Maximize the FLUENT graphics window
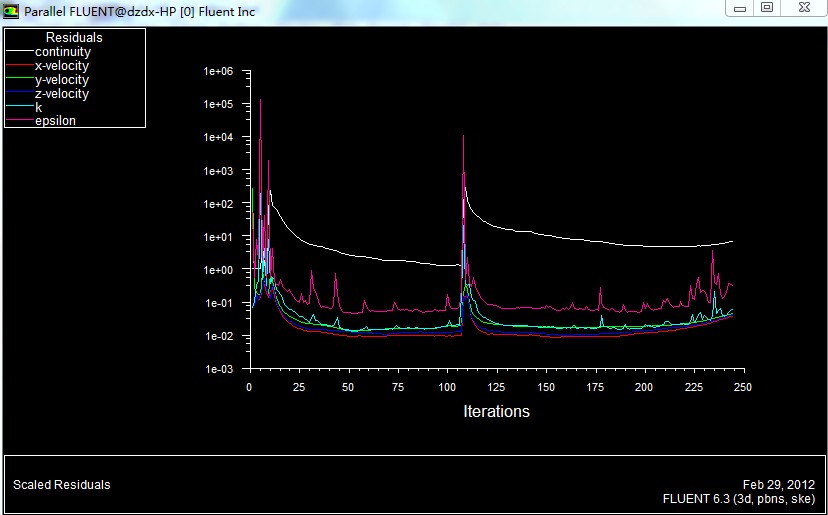Viewport: 828px width, 515px height. coord(767,8)
